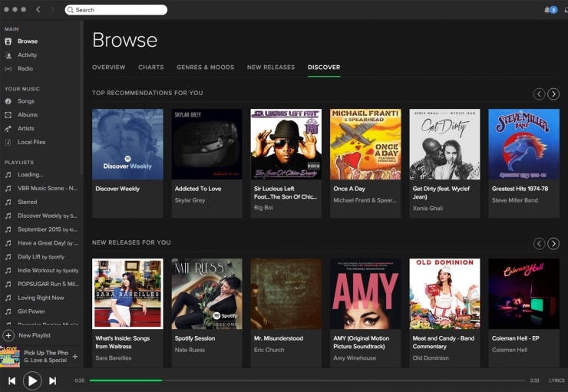
Task: Click the Search input field
Action: [x=116, y=10]
